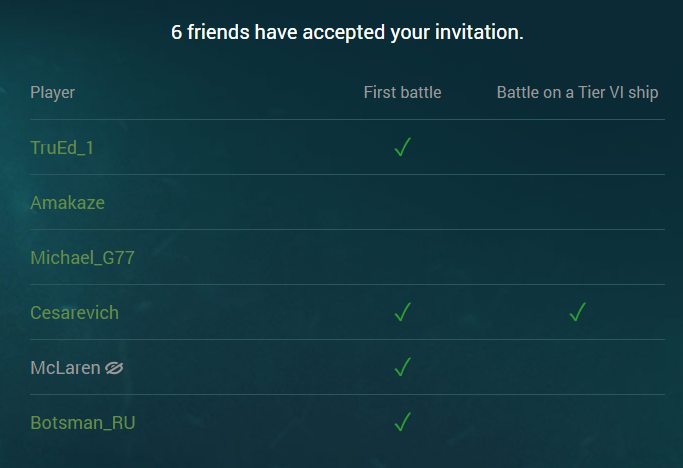This screenshot has height=468, width=683.
Task: Click TruEd_1's empty Tier VI ship cell
Action: (578, 147)
